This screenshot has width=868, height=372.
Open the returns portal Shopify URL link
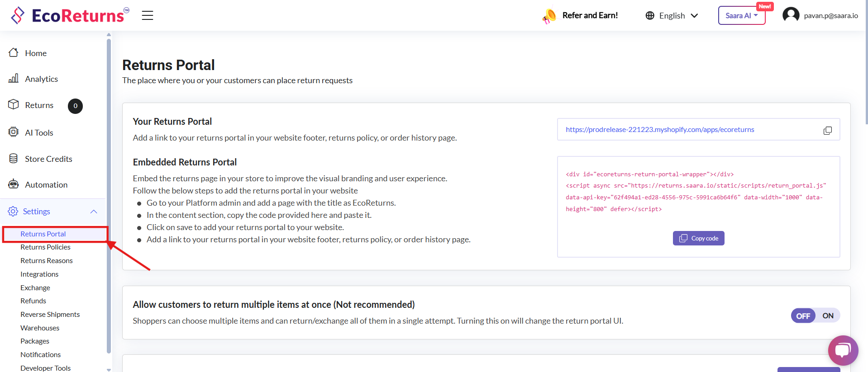660,130
